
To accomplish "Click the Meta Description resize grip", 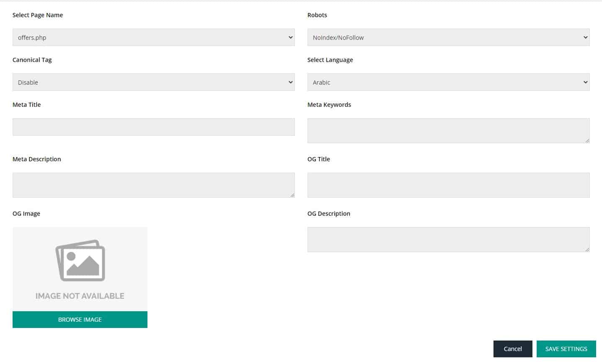I will coord(292,195).
